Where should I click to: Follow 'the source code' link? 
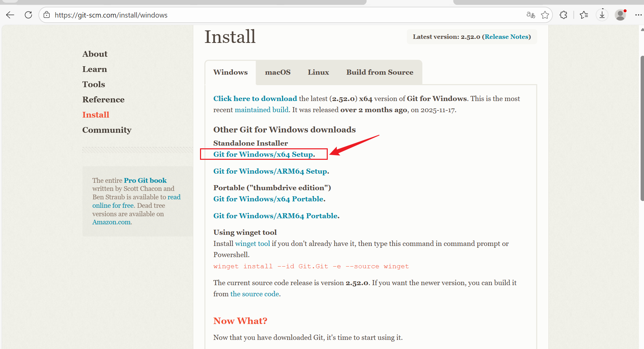(x=255, y=294)
